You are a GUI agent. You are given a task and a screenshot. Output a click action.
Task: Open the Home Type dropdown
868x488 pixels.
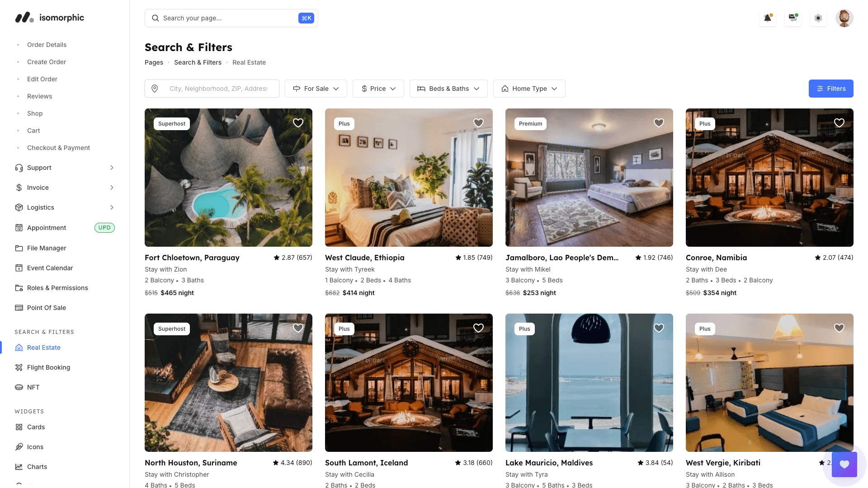pyautogui.click(x=529, y=89)
